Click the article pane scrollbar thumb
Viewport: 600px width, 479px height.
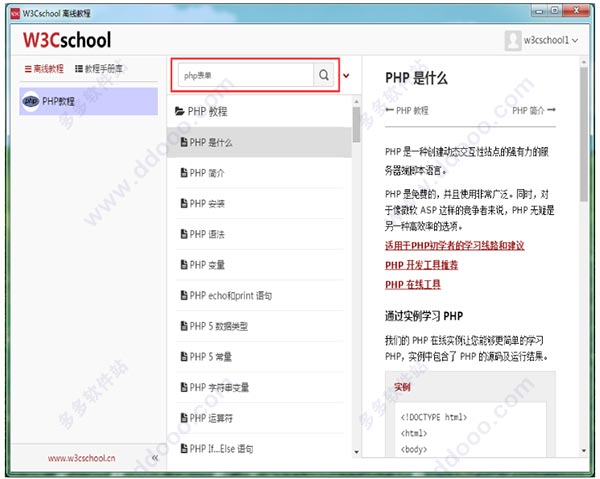pos(584,134)
